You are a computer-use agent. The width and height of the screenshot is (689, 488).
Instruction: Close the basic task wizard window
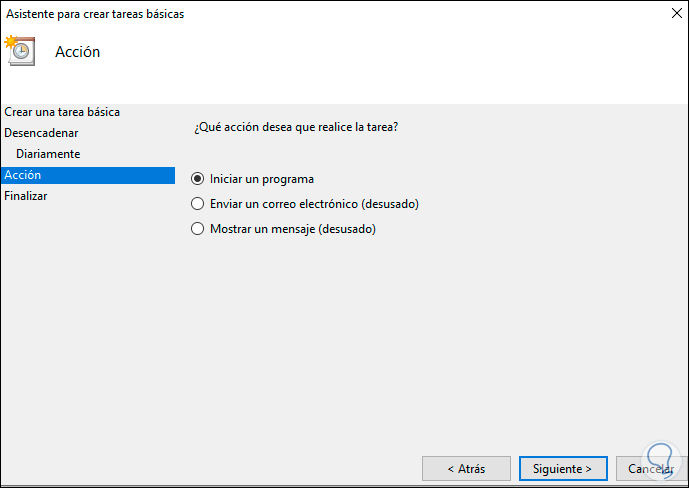[x=661, y=15]
